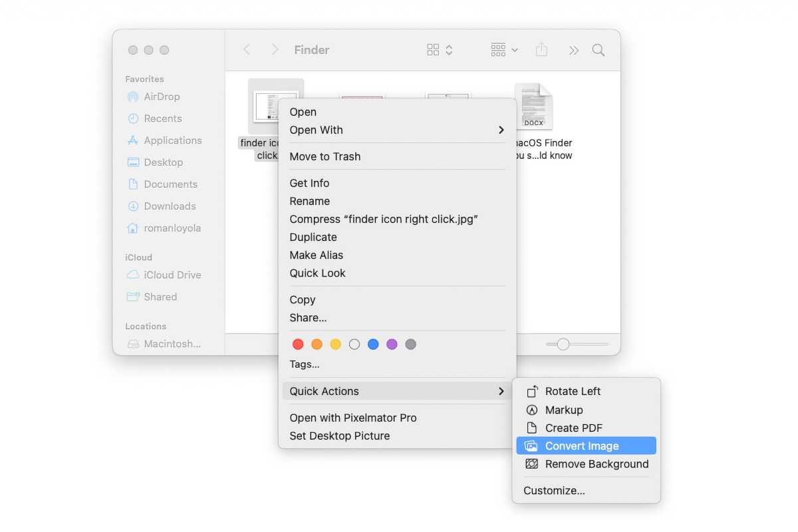Expand the Quick Actions submenu arrow
This screenshot has width=798, height=532.
pyautogui.click(x=501, y=392)
